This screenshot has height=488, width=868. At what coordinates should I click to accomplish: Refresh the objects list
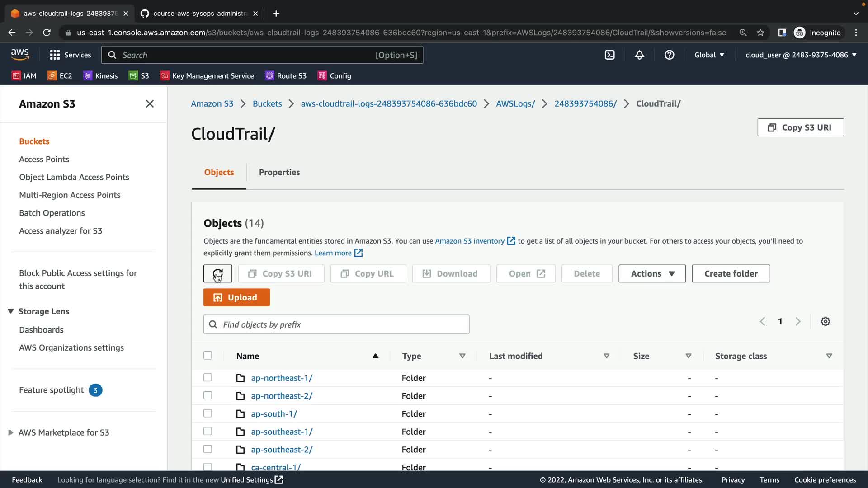[x=217, y=273]
